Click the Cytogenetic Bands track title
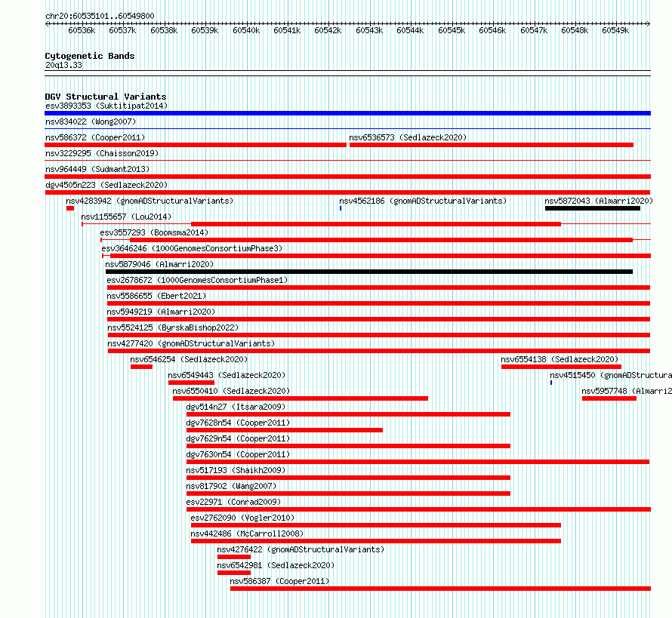672x618 pixels. 90,56
